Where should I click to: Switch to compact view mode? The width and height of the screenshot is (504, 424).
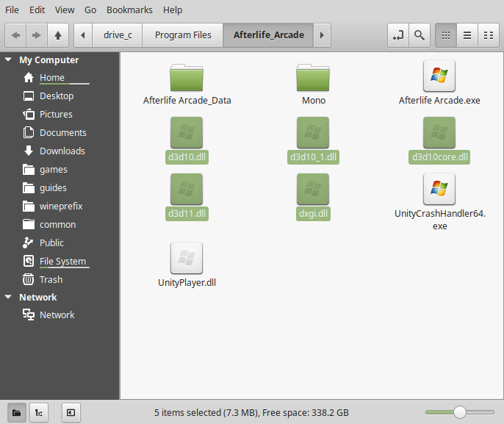(489, 35)
